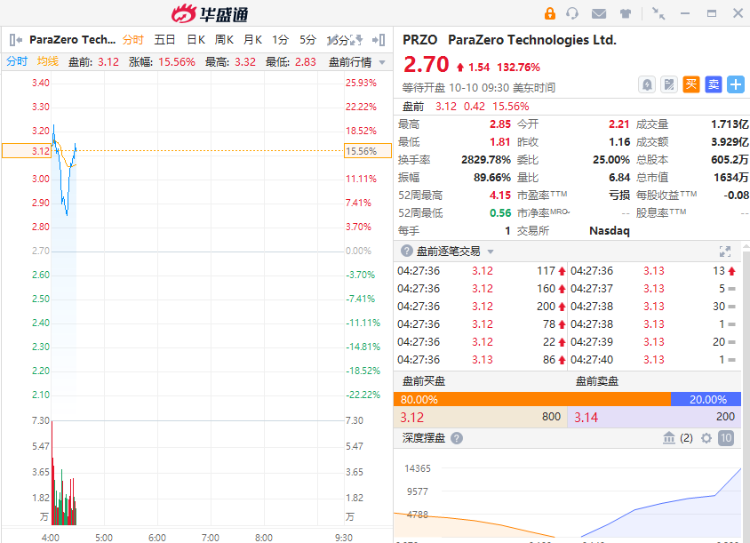
Task: Click the 52周最低 0.56 value
Action: 500,213
